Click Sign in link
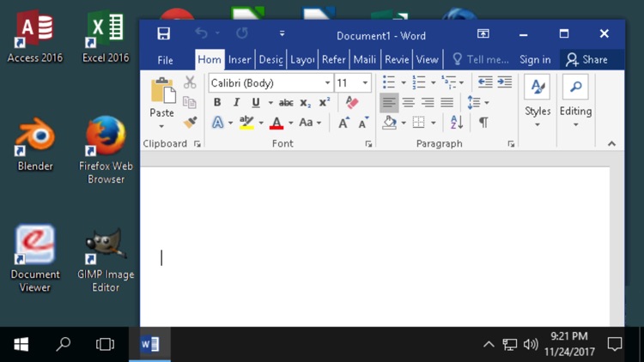Image resolution: width=644 pixels, height=362 pixels. [x=535, y=59]
